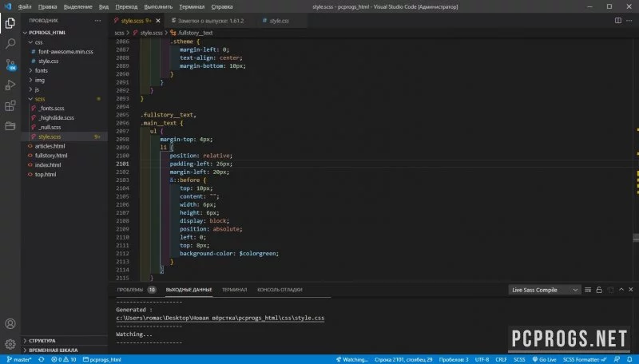This screenshot has width=639, height=364.
Task: Open feedback icon in status bar
Action: pyautogui.click(x=617, y=359)
